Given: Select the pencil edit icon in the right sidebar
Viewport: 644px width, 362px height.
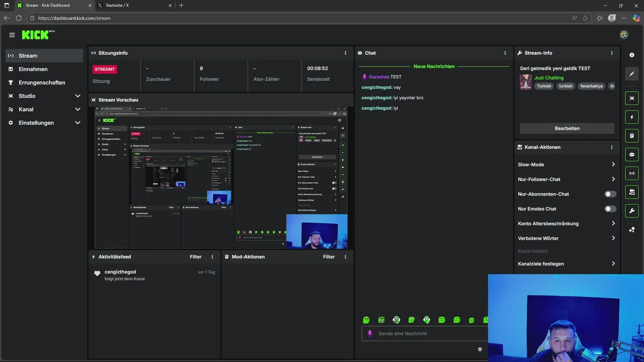Looking at the screenshot, I should pos(632,74).
